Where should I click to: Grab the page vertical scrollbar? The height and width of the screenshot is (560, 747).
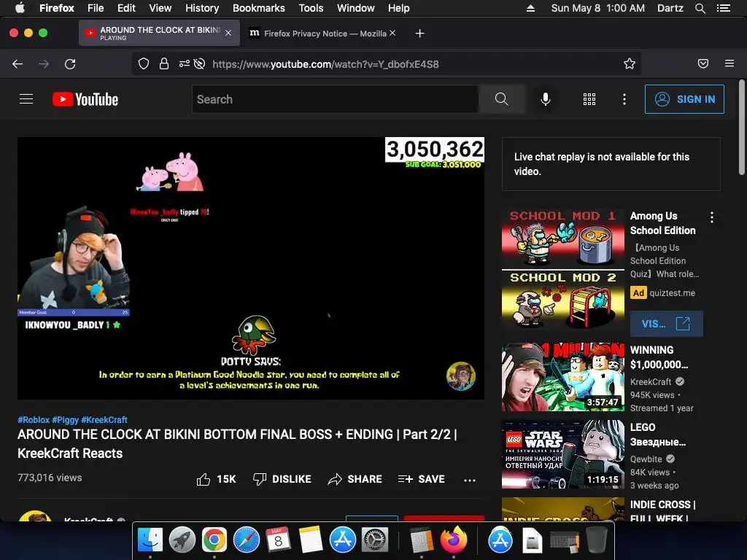742,127
